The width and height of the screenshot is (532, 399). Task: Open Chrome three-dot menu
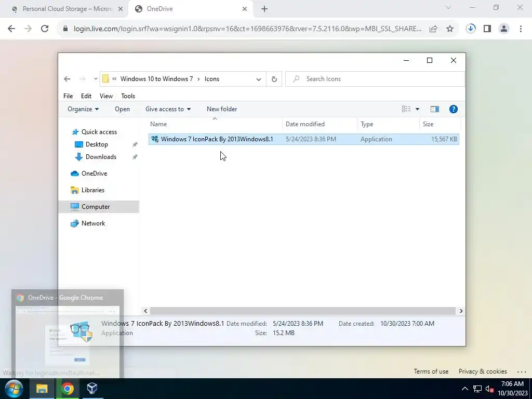(x=521, y=29)
